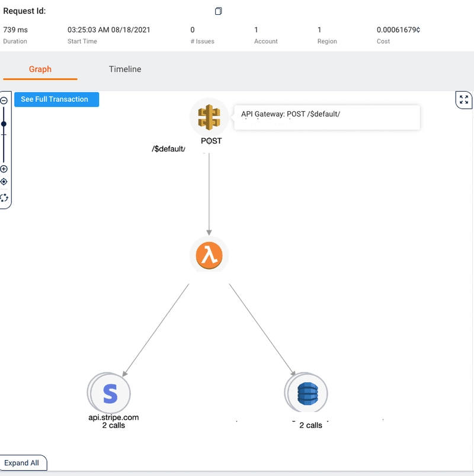Click the 2 calls label under DynamoDB
This screenshot has height=476, width=474.
click(x=310, y=425)
